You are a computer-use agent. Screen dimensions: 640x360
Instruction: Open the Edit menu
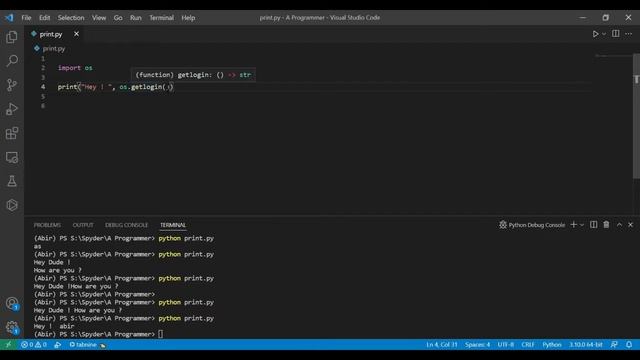pyautogui.click(x=44, y=18)
